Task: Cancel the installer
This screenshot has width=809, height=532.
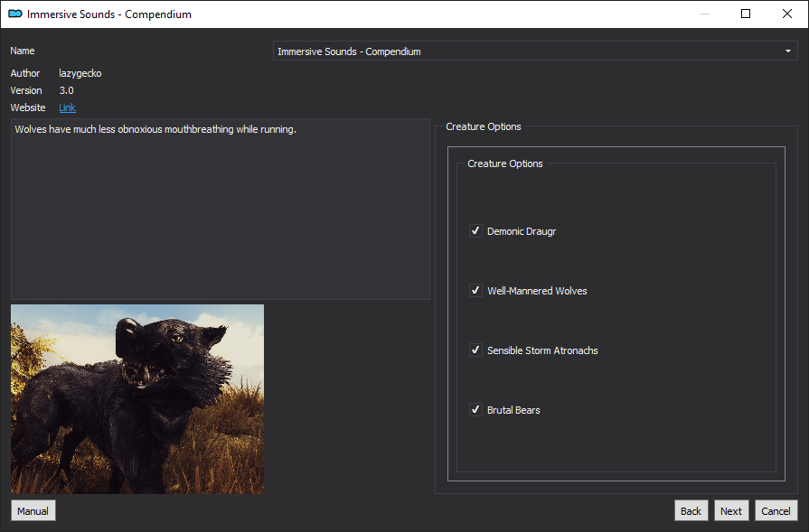Action: click(x=776, y=511)
